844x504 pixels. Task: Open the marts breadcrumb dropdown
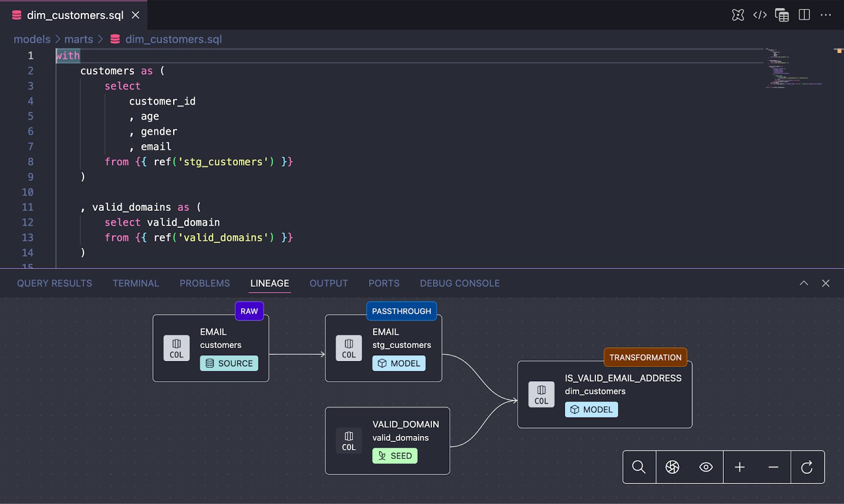[79, 39]
